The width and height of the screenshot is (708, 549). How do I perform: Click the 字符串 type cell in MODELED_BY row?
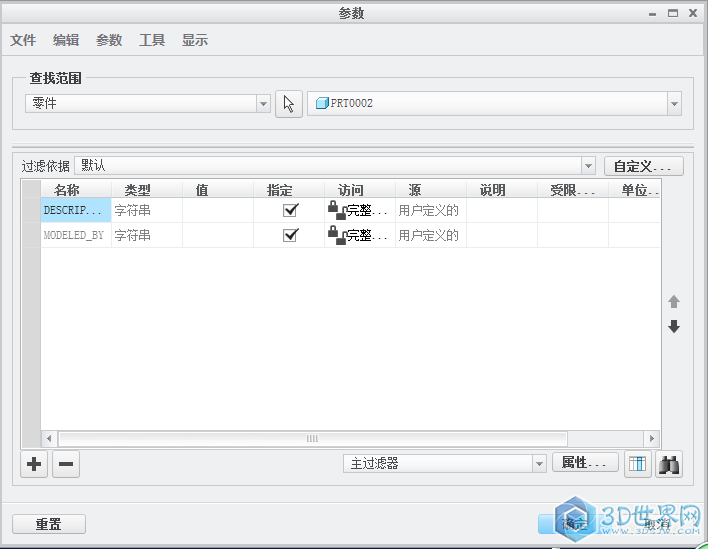tap(147, 235)
